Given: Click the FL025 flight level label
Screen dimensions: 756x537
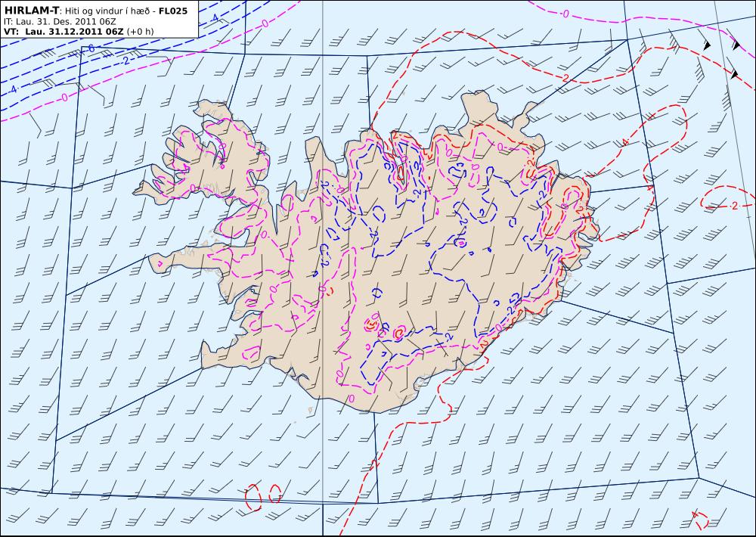Looking at the screenshot, I should pyautogui.click(x=172, y=11).
